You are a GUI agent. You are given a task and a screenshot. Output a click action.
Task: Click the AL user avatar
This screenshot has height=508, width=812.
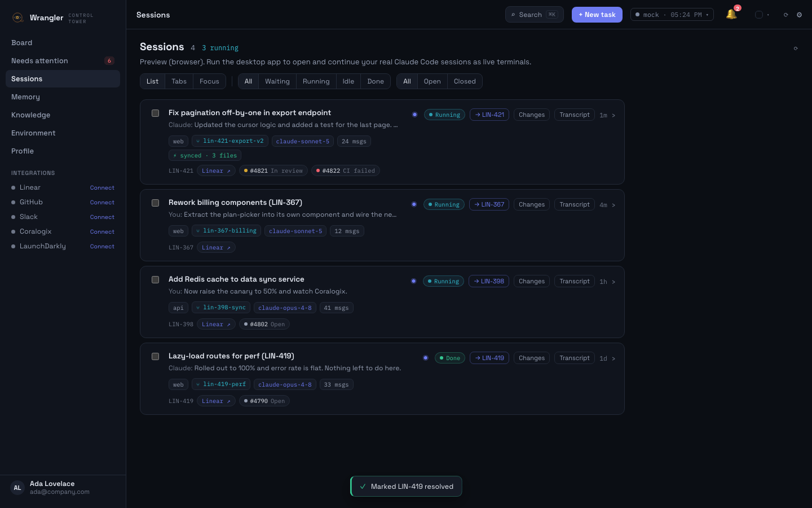[17, 488]
